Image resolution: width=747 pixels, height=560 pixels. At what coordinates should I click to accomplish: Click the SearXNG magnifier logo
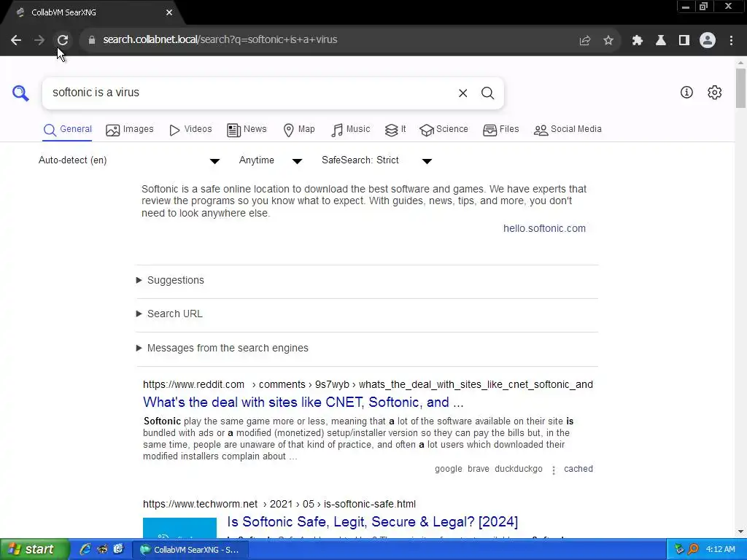(x=20, y=93)
